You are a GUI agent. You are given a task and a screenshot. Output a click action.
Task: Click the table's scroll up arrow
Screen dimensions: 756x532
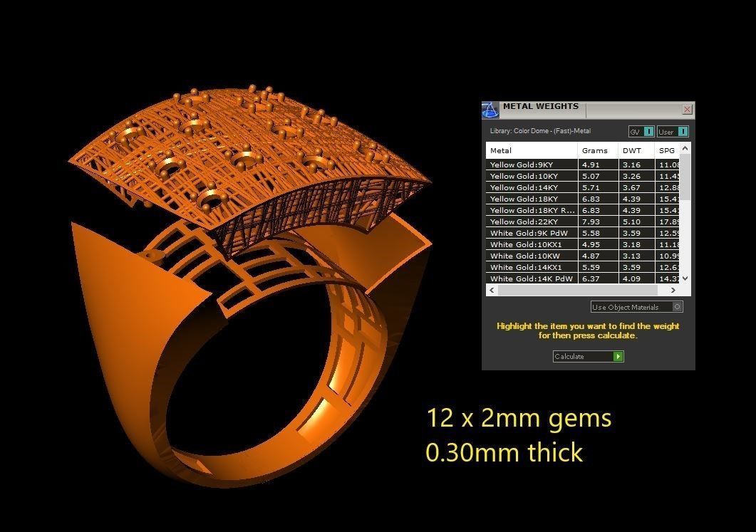point(685,148)
